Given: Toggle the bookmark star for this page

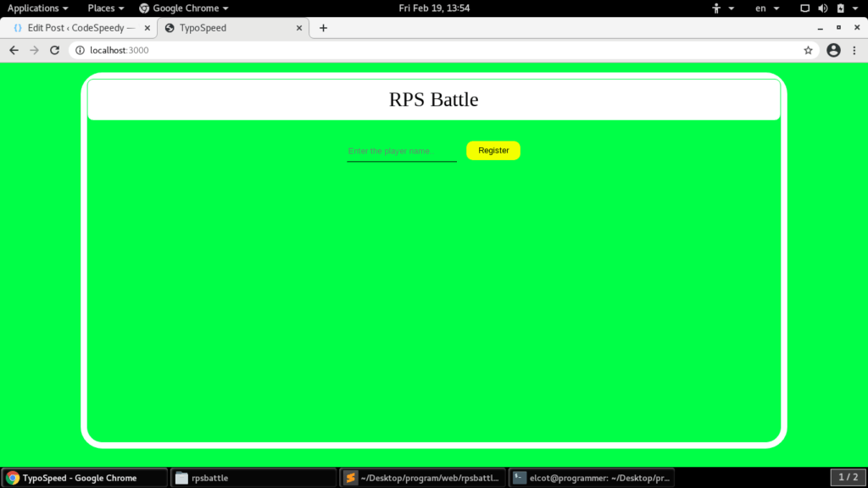Looking at the screenshot, I should click(x=808, y=50).
